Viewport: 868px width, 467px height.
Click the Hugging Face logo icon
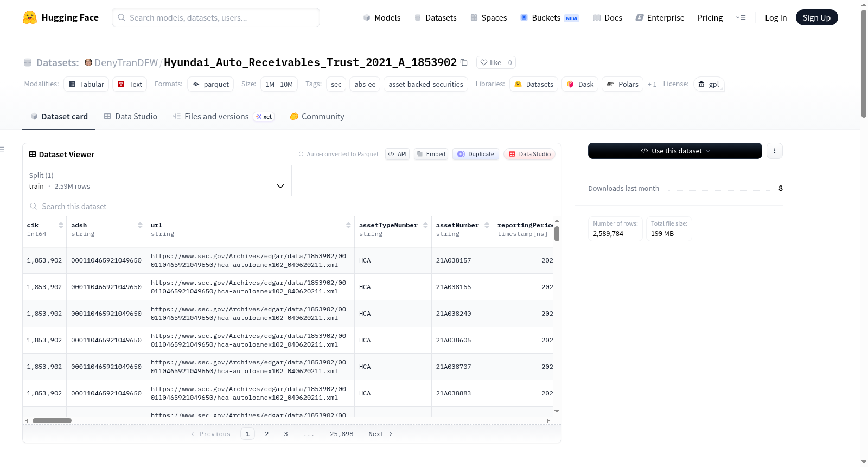(x=30, y=17)
